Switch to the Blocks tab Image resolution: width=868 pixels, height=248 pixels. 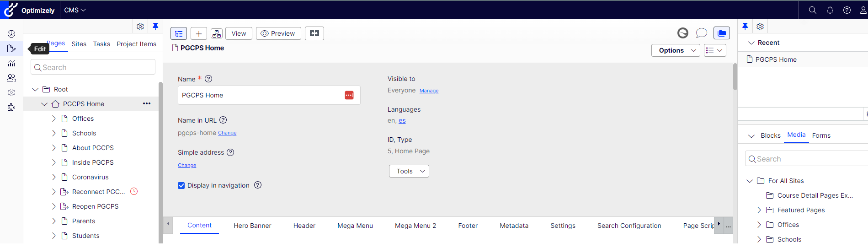click(x=771, y=135)
